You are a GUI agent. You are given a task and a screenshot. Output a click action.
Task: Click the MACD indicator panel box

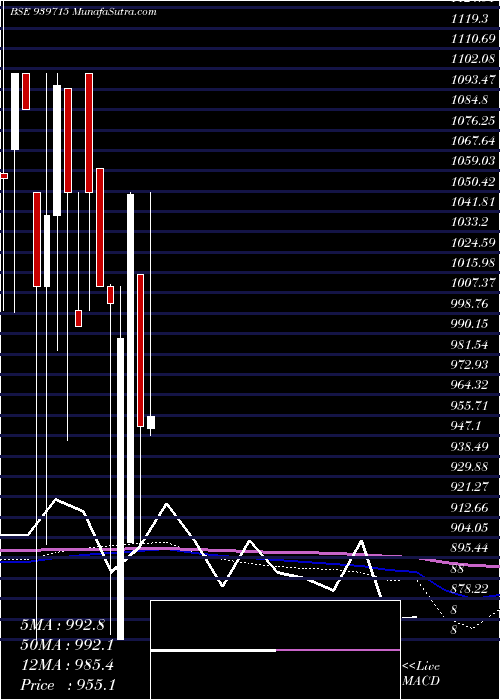point(275,650)
